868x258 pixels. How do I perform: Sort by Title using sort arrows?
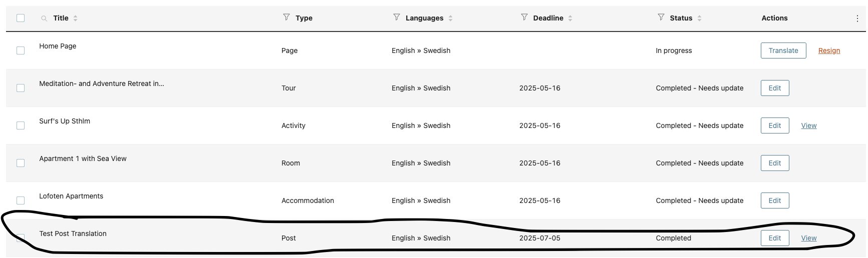point(76,18)
